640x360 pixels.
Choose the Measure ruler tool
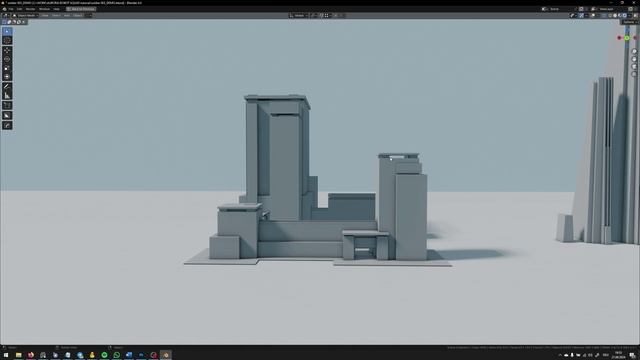(x=7, y=96)
